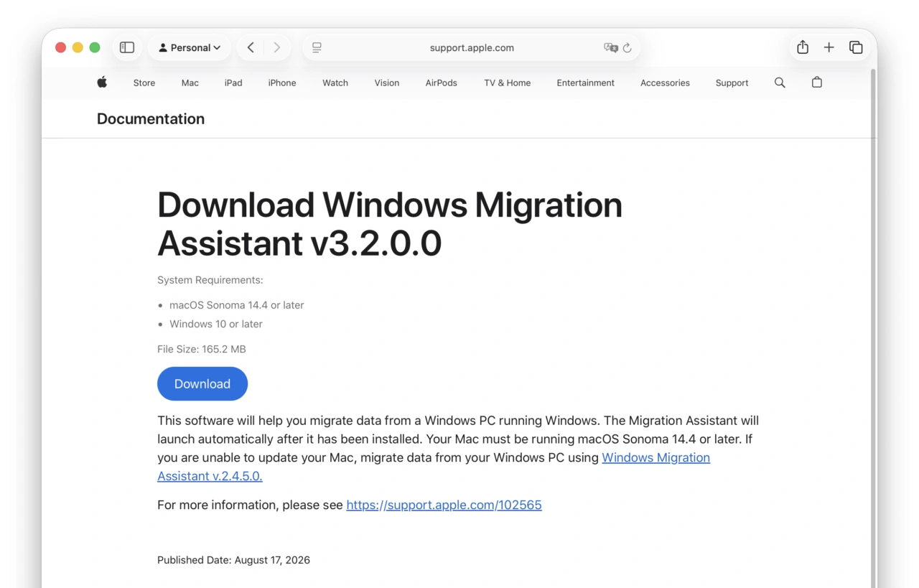Viewport: 919px width, 588px height.
Task: Click the search magnifier icon on the Apple nav bar
Action: tap(780, 83)
